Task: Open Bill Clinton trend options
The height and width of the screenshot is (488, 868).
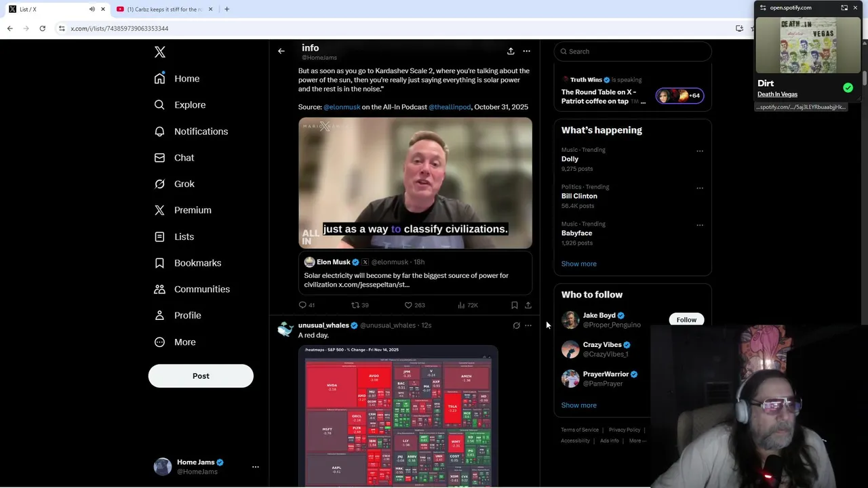Action: pyautogui.click(x=700, y=188)
